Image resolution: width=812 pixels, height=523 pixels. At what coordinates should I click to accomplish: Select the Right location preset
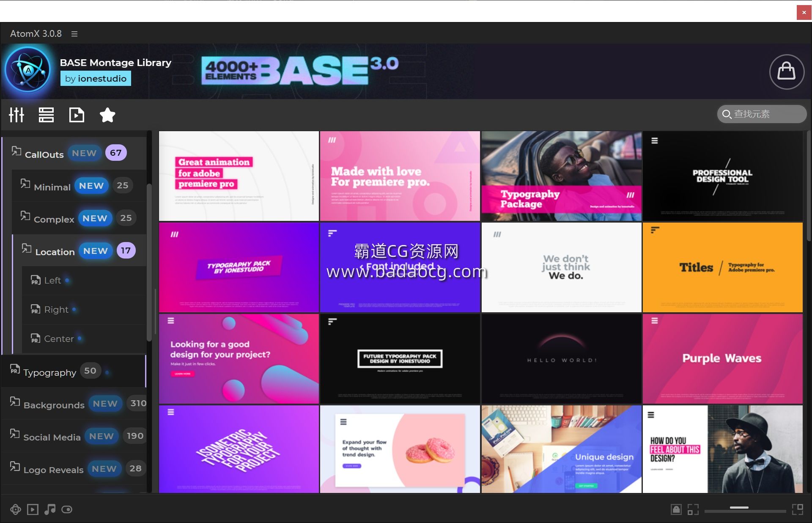point(84,310)
